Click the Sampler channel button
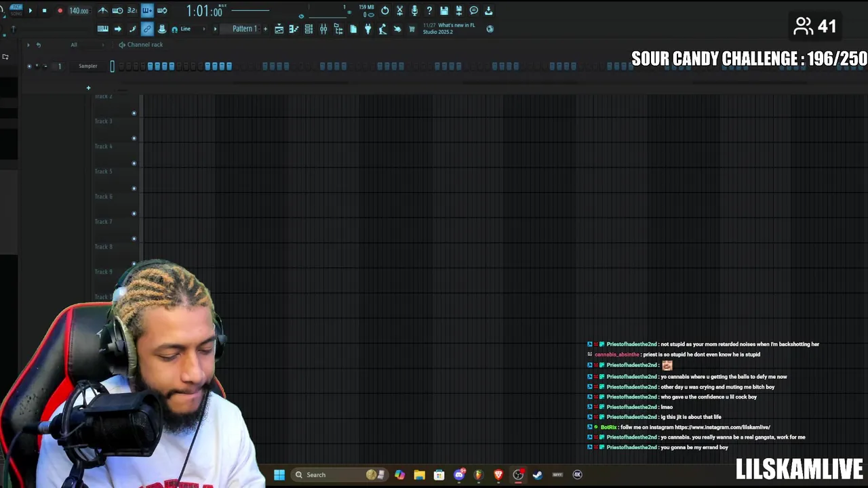The width and height of the screenshot is (868, 488). tap(88, 66)
